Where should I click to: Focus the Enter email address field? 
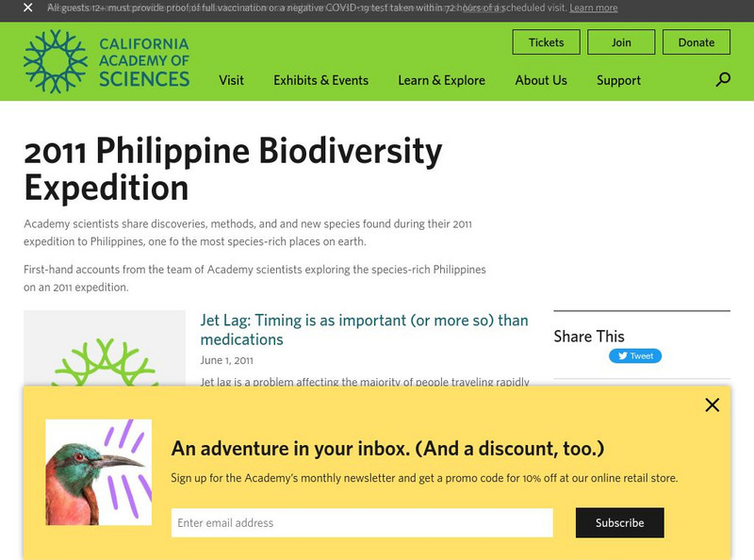pos(362,522)
